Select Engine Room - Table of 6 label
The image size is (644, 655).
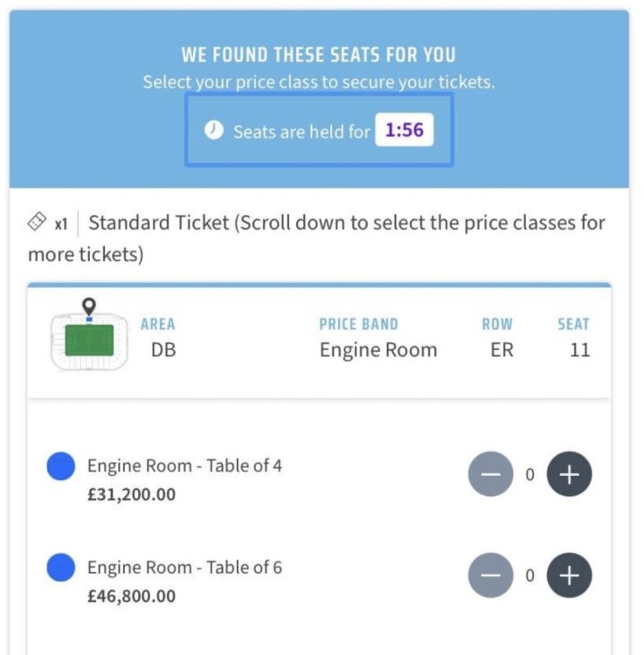point(184,567)
